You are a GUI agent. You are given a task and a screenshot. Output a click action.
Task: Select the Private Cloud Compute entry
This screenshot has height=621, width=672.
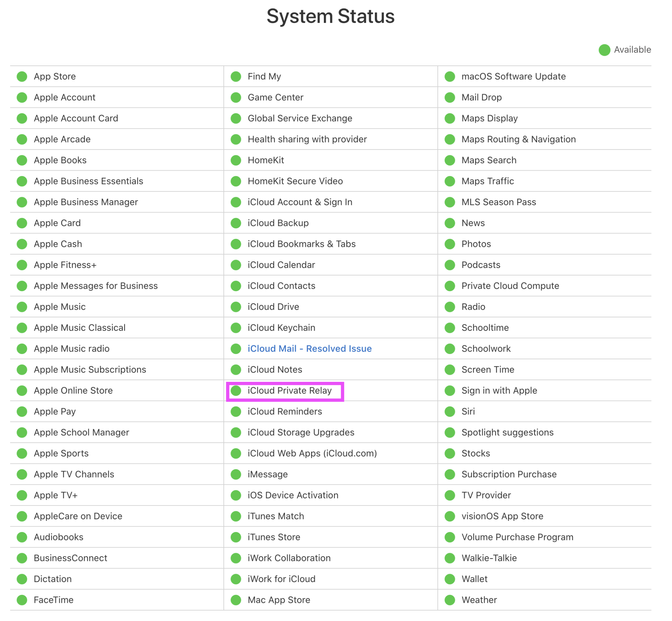coord(511,286)
